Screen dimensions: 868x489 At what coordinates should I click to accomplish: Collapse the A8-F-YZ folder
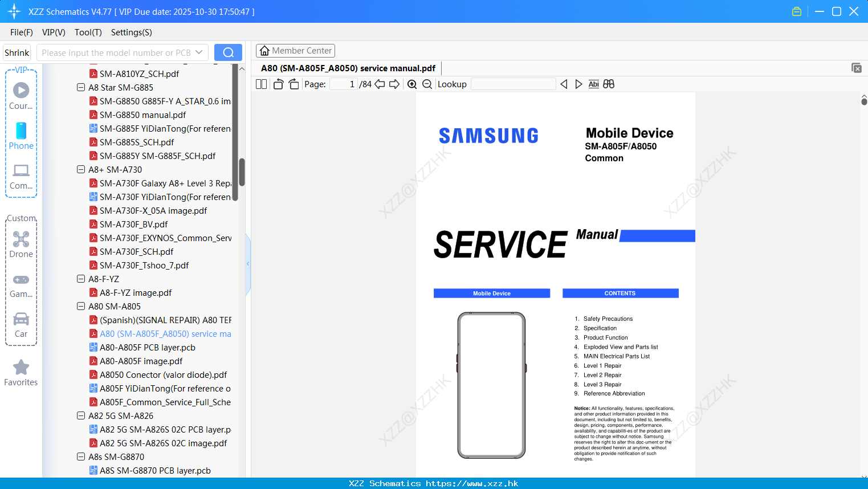pyautogui.click(x=81, y=279)
